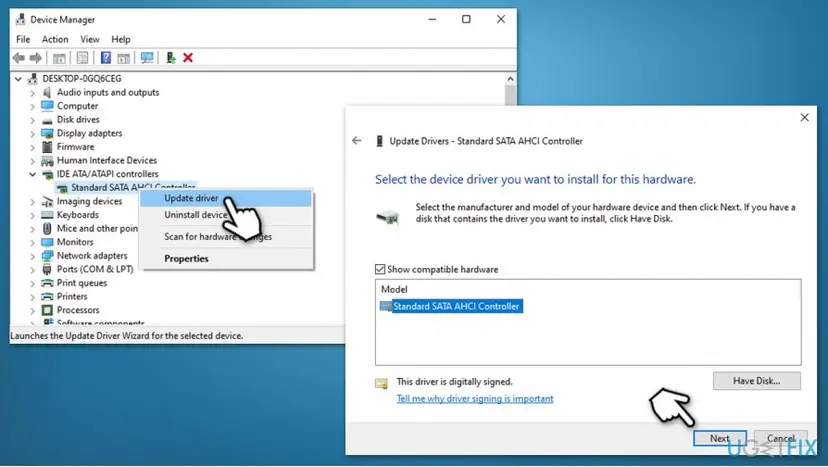Choose Scan for hardware changes in context menu
This screenshot has width=828, height=467.
click(227, 237)
